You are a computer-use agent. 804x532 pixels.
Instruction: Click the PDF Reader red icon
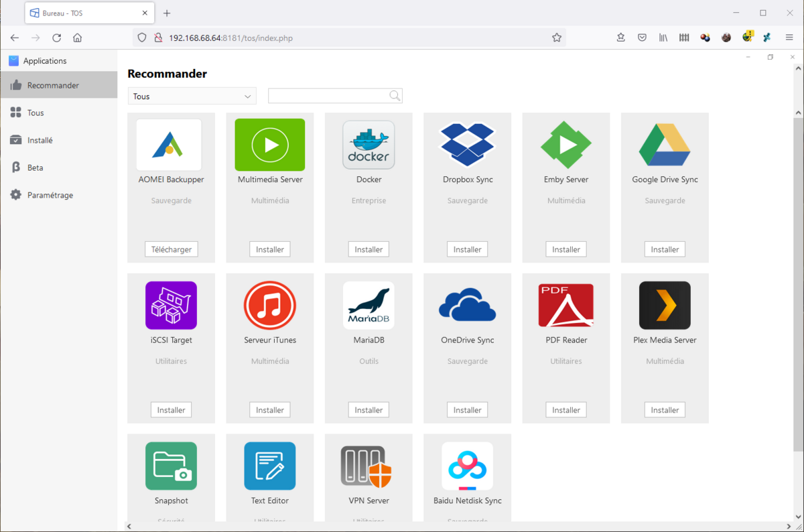tap(566, 306)
